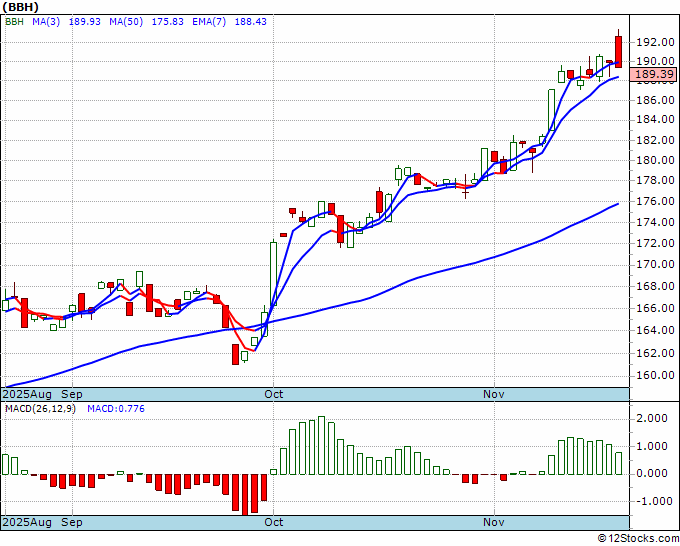Click the 178.00 price axis label
Image resolution: width=680 pixels, height=546 pixels.
point(655,180)
